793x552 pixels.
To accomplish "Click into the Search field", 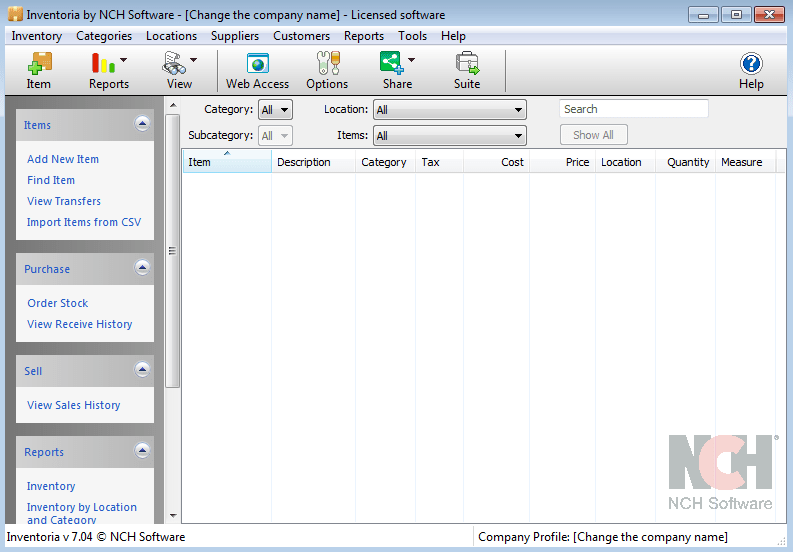I will coord(634,109).
